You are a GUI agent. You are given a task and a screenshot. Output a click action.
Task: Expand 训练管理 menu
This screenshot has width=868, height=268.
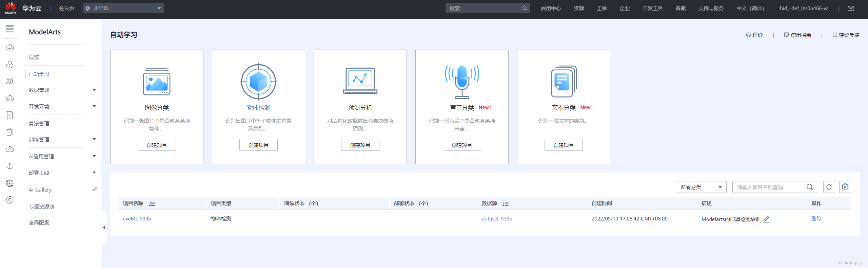(94, 139)
